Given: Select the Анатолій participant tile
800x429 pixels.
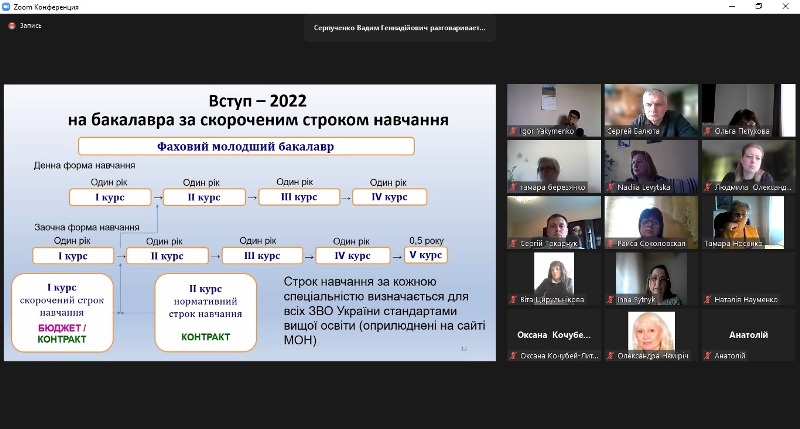Looking at the screenshot, I should pyautogui.click(x=748, y=335).
